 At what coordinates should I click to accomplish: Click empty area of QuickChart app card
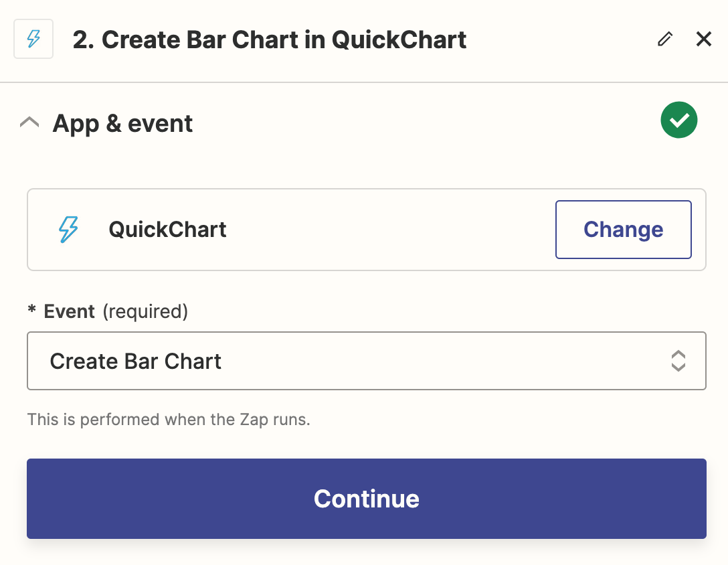(390, 230)
